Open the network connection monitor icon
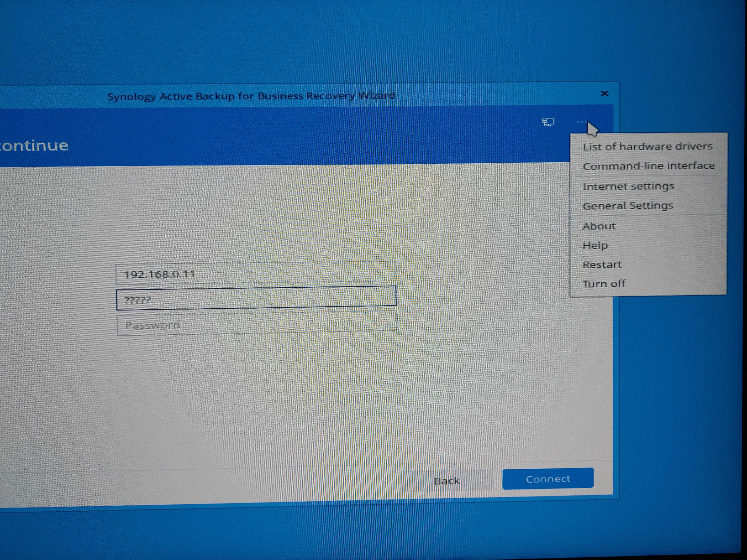The height and width of the screenshot is (560, 747). click(x=548, y=122)
